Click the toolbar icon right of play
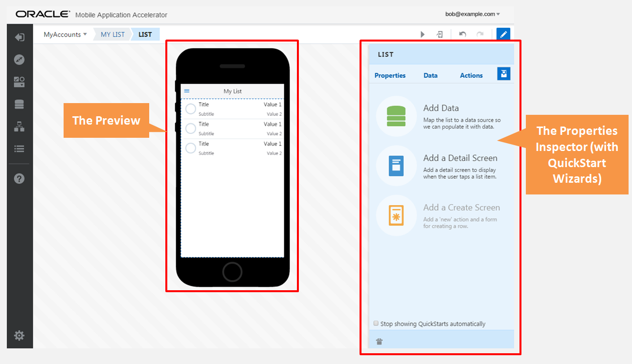 tap(440, 34)
